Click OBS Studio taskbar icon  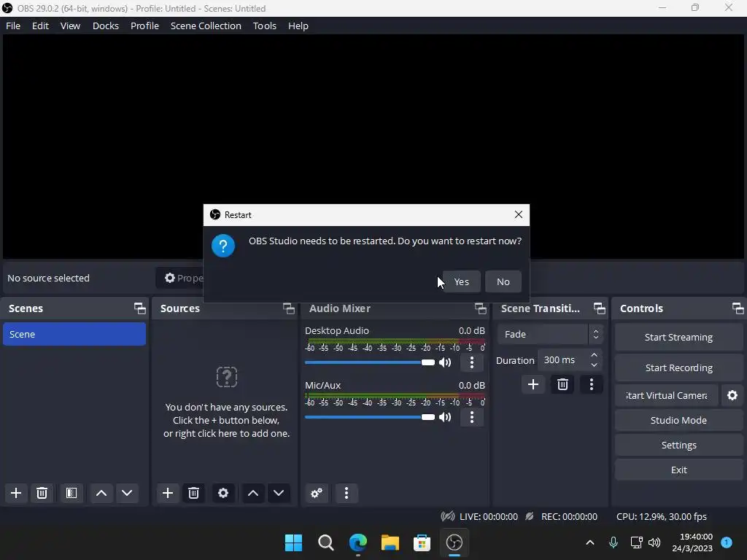pyautogui.click(x=454, y=542)
